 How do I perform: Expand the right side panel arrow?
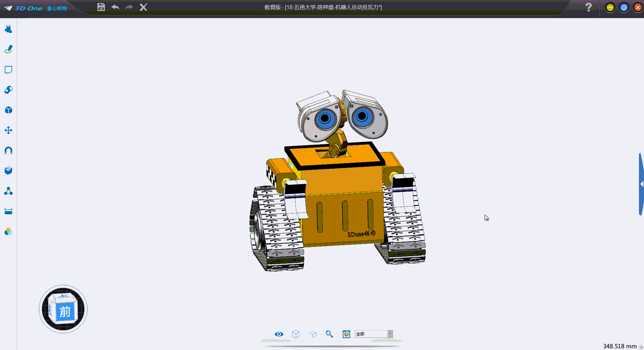(641, 184)
